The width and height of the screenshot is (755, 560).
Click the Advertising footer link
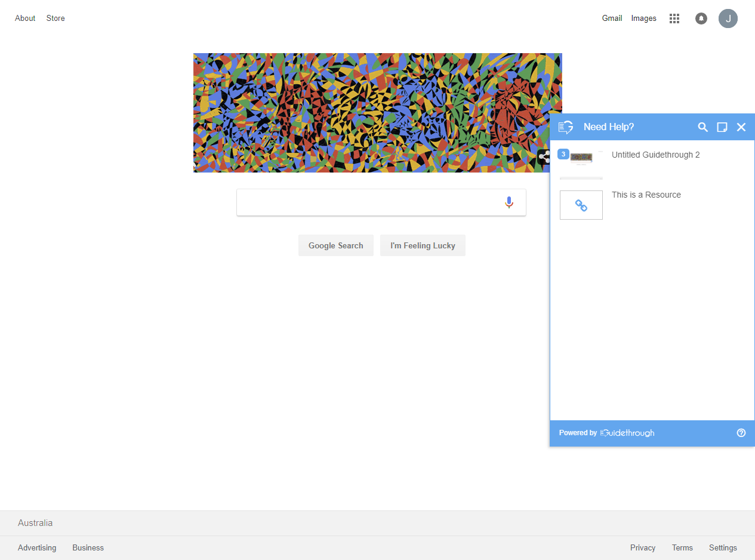[37, 547]
